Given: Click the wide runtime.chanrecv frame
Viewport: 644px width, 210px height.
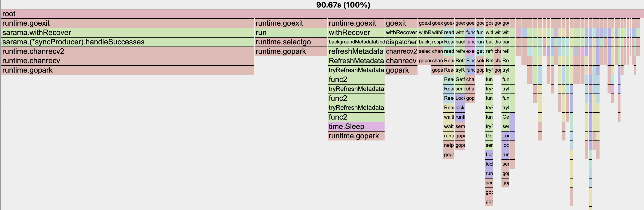Looking at the screenshot, I should pos(128,61).
